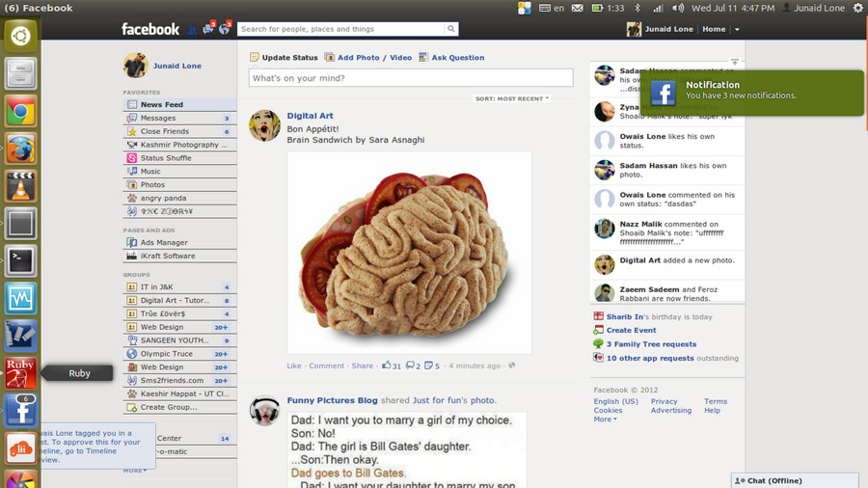Collapse the ticker with the top arrow
The image size is (868, 488).
(735, 62)
